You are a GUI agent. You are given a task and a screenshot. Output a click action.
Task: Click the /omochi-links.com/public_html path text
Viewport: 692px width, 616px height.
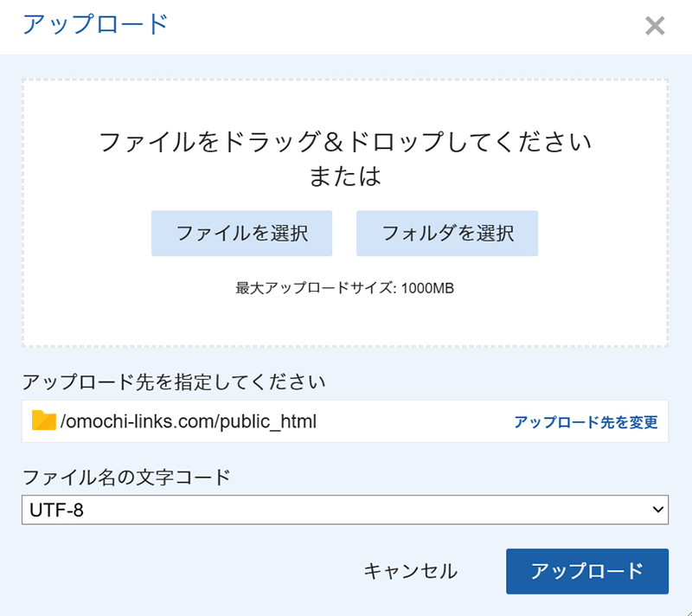189,422
